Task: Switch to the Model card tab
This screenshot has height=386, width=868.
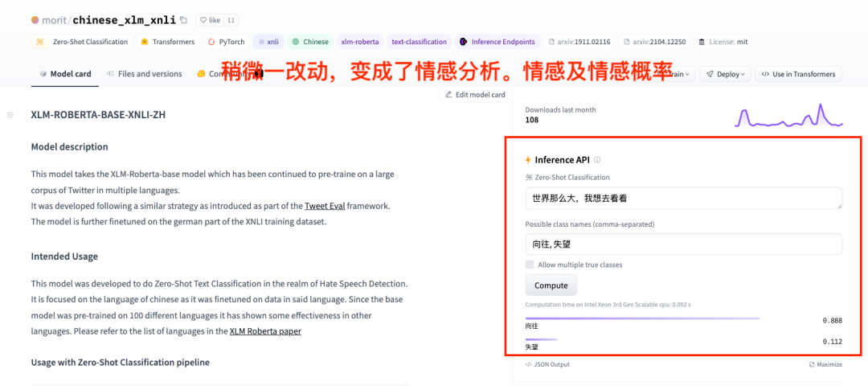Action: 65,74
